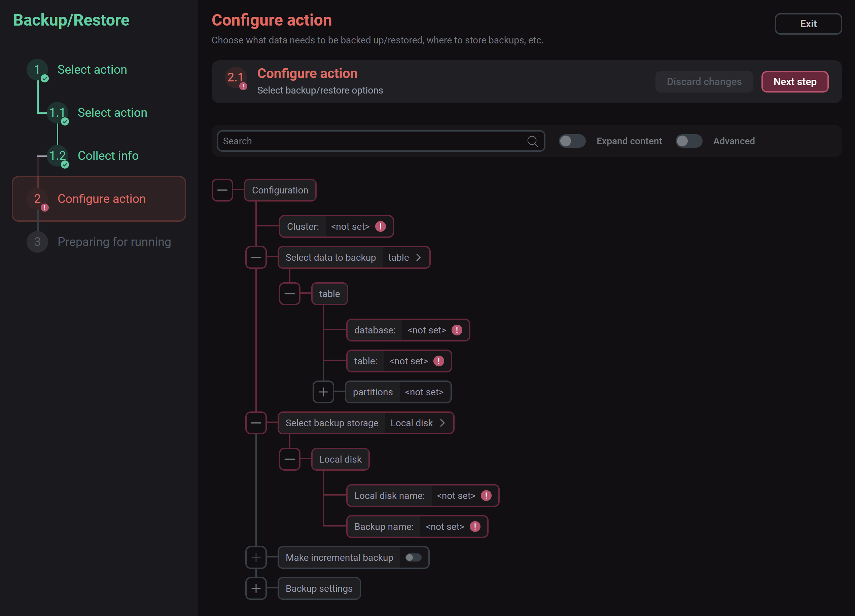This screenshot has height=616, width=855.
Task: Set the Cluster value field
Action: (x=350, y=226)
